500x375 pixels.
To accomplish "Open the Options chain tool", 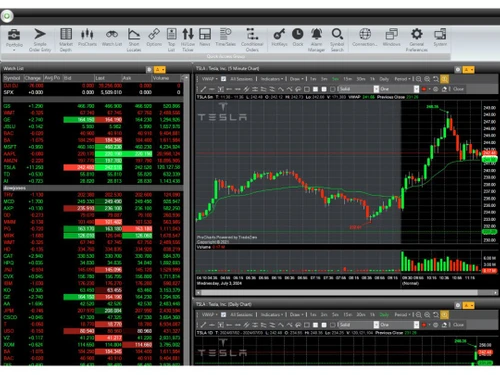I will 154,38.
